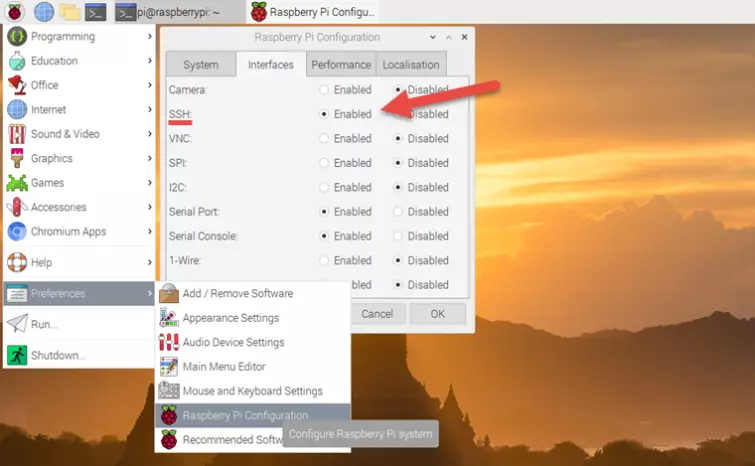Open the file manager folders icon
Image resolution: width=755 pixels, height=466 pixels.
coord(69,12)
